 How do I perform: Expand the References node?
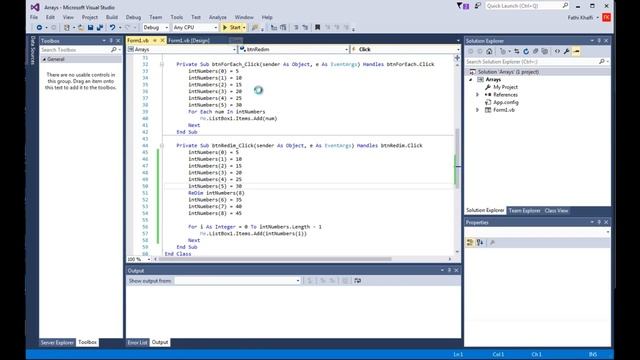478,95
